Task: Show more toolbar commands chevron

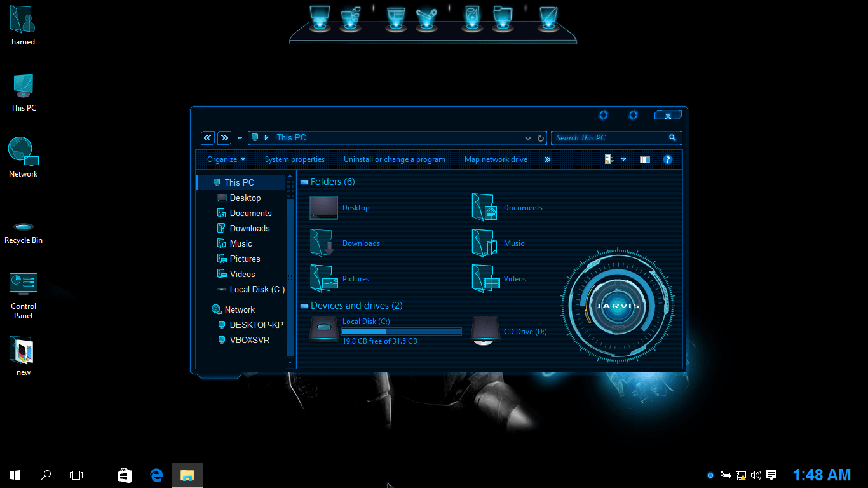Action: pos(547,159)
